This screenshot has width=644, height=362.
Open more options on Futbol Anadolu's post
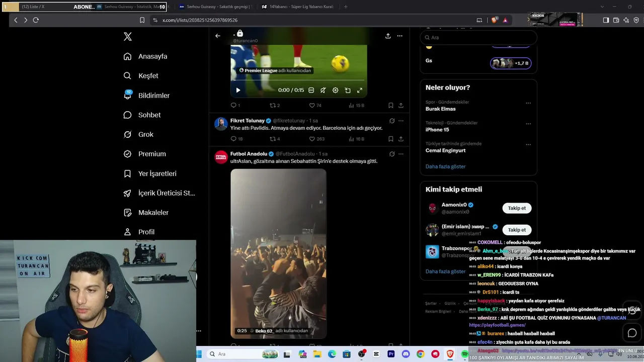click(401, 154)
